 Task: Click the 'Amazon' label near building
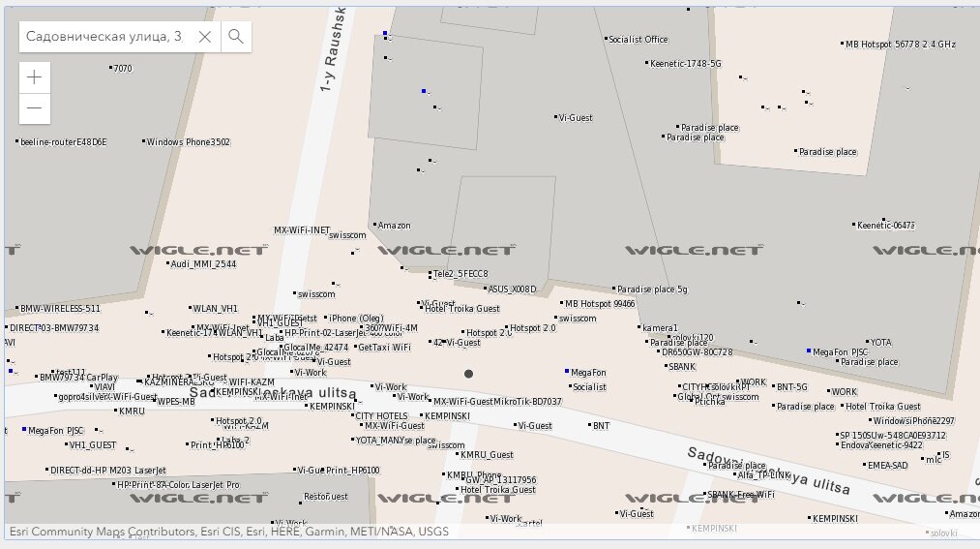(395, 226)
